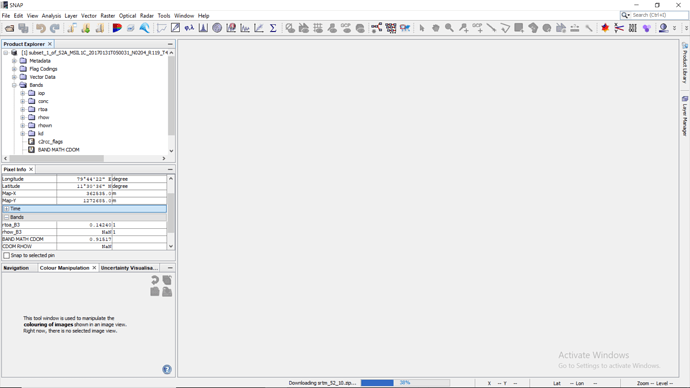Image resolution: width=690 pixels, height=388 pixels.
Task: Minimize the Product Explorer panel
Action: 170,44
